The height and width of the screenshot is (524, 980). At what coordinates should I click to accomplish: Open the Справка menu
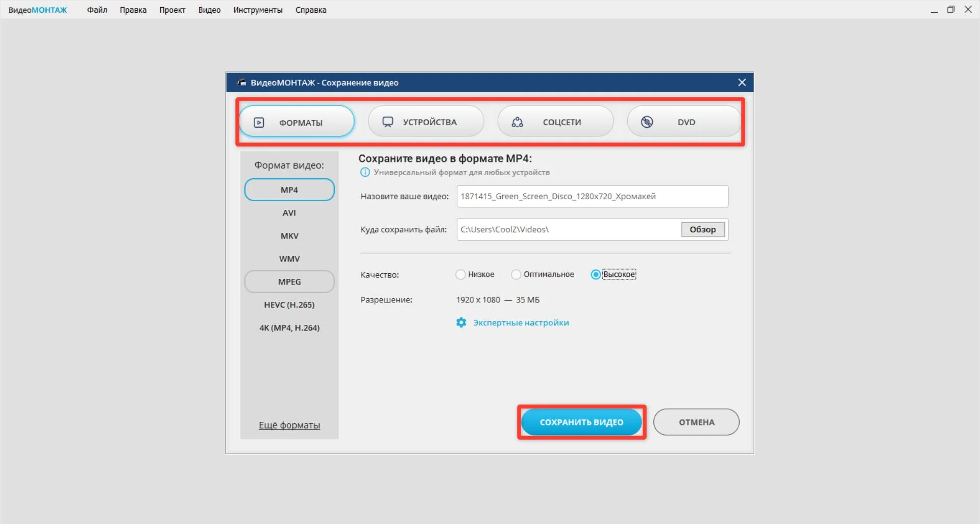pyautogui.click(x=310, y=10)
